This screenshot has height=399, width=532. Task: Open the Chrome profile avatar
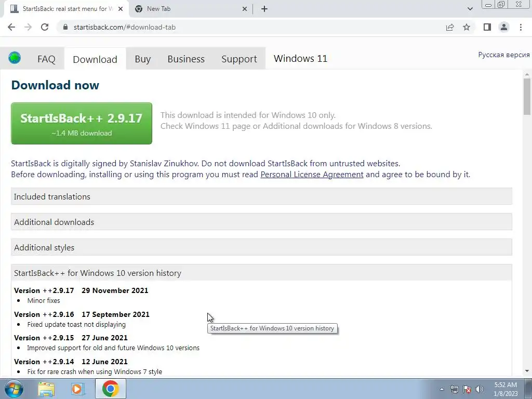[x=504, y=27]
